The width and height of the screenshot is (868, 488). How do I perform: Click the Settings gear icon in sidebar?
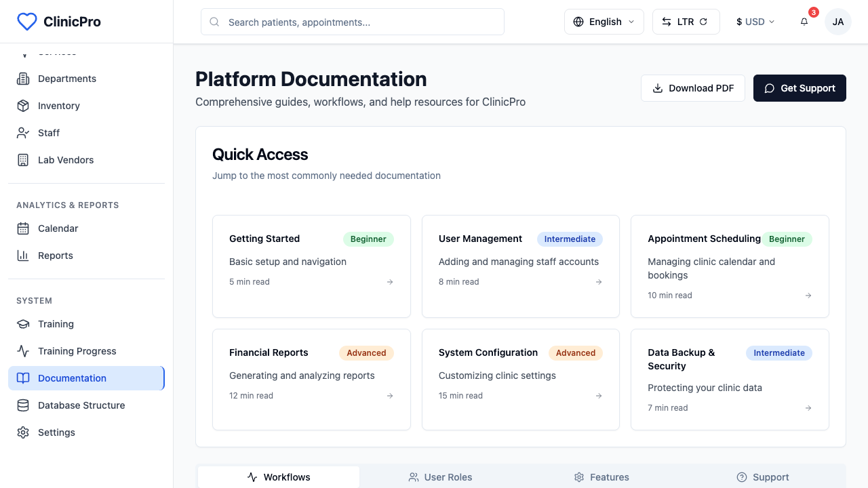(23, 432)
